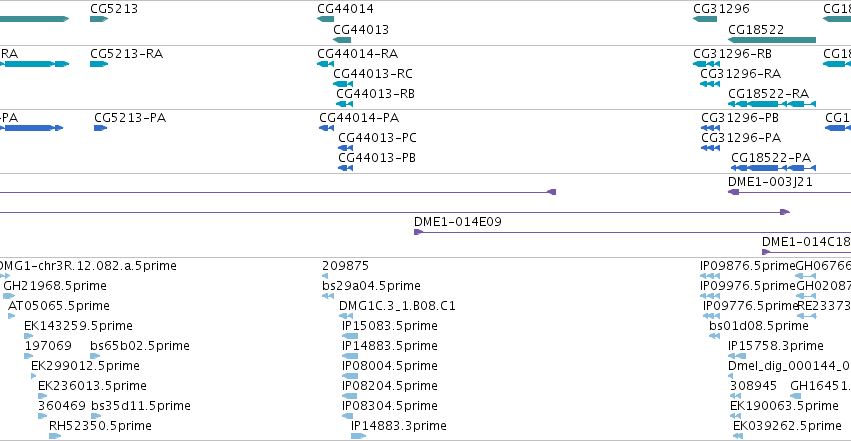Click the CG31296-PB protein label

740,118
